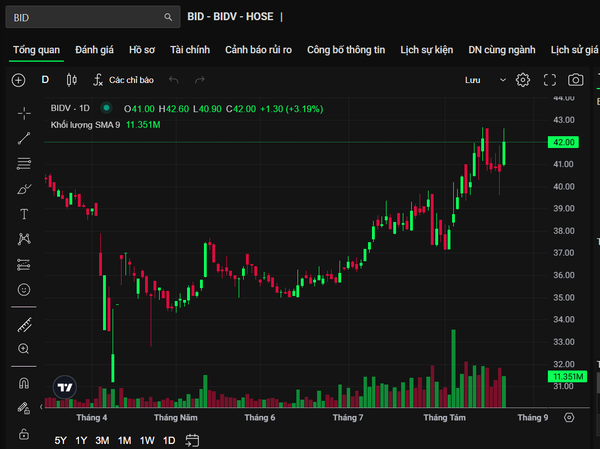Set time range to 5Y
The width and height of the screenshot is (600, 449).
coord(60,441)
